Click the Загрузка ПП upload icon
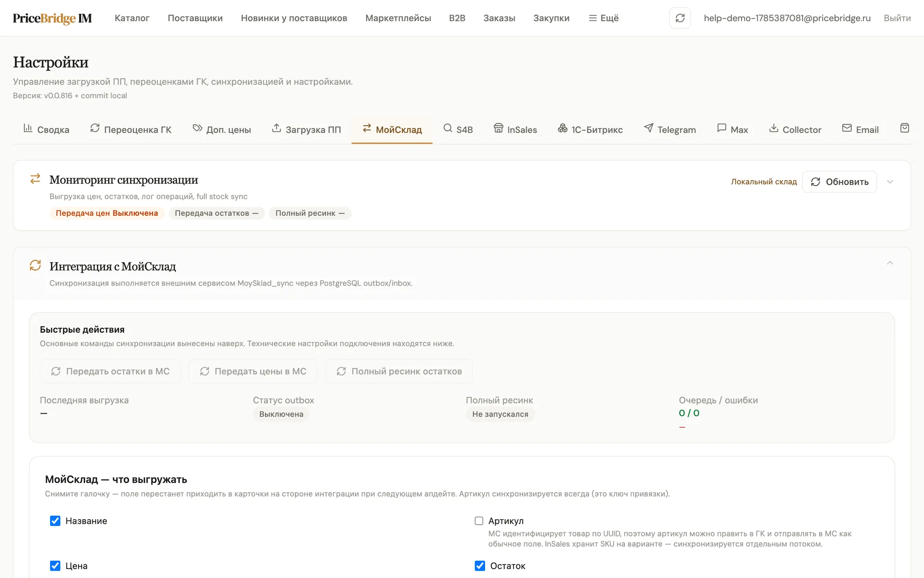Viewport: 924px width, 578px height. pyautogui.click(x=276, y=128)
